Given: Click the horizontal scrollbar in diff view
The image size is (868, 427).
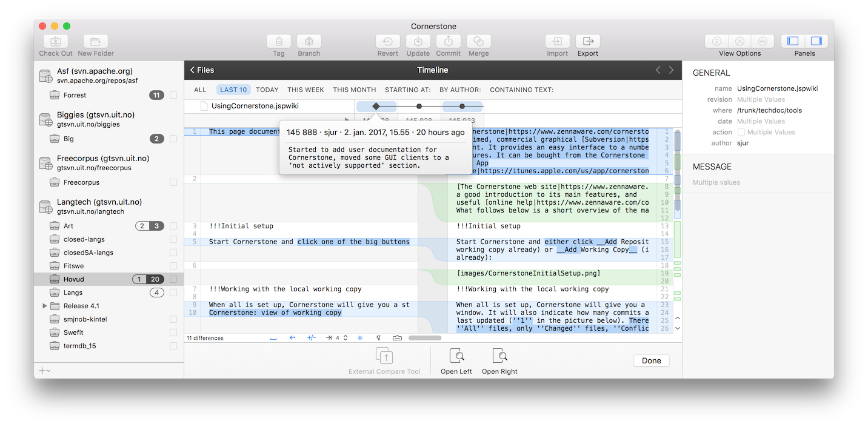Looking at the screenshot, I should point(425,338).
